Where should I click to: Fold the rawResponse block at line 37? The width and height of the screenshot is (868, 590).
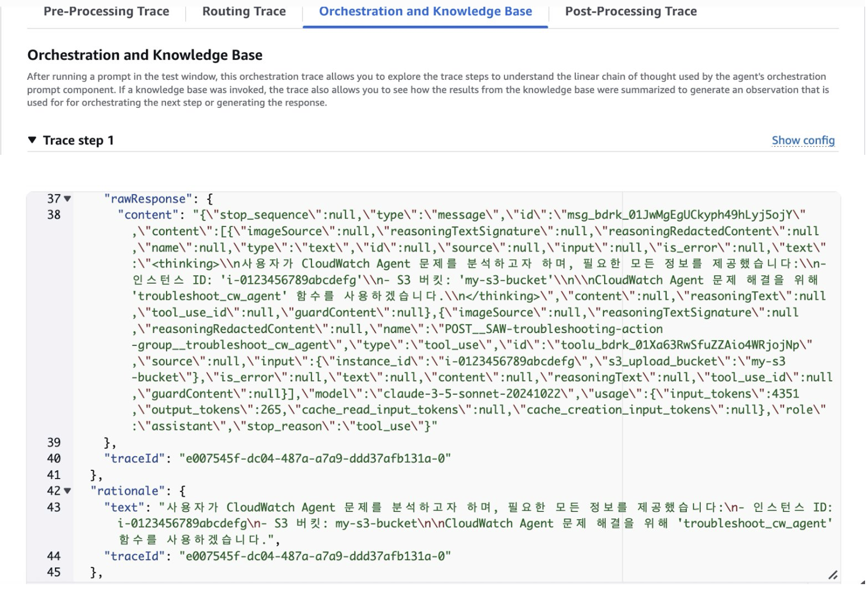[68, 199]
